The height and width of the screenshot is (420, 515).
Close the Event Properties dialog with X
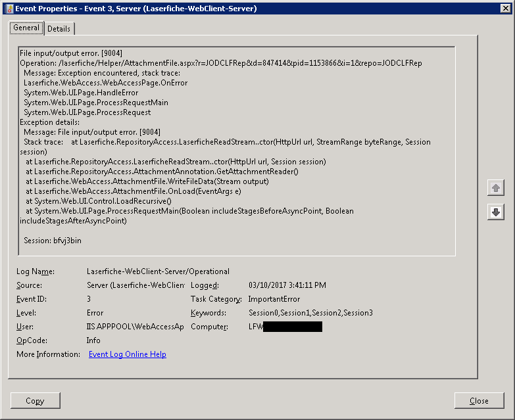coord(506,8)
